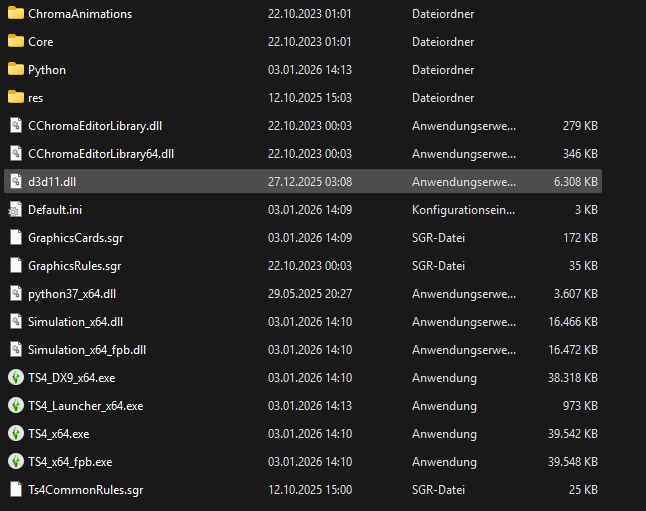Click the TS4_x64_fpb.exe Sims plumbob icon
This screenshot has height=511, width=646.
tap(16, 462)
